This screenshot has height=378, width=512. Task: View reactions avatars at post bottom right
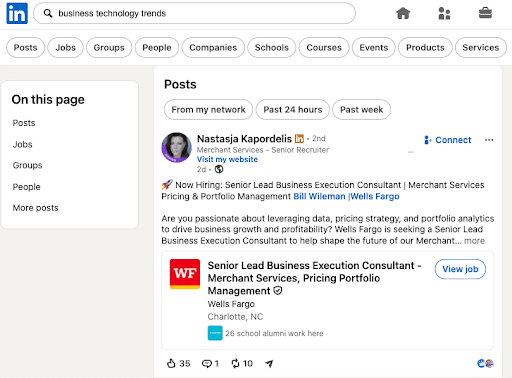pos(485,363)
